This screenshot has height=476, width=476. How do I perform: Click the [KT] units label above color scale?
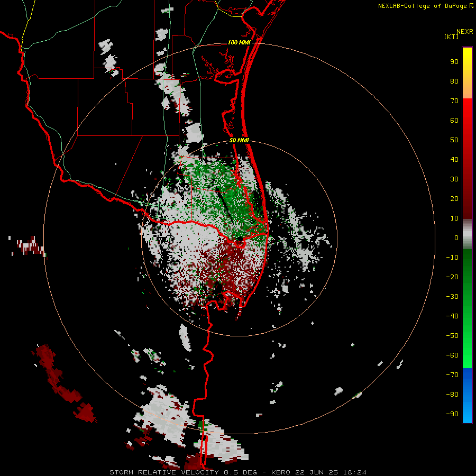pos(452,36)
